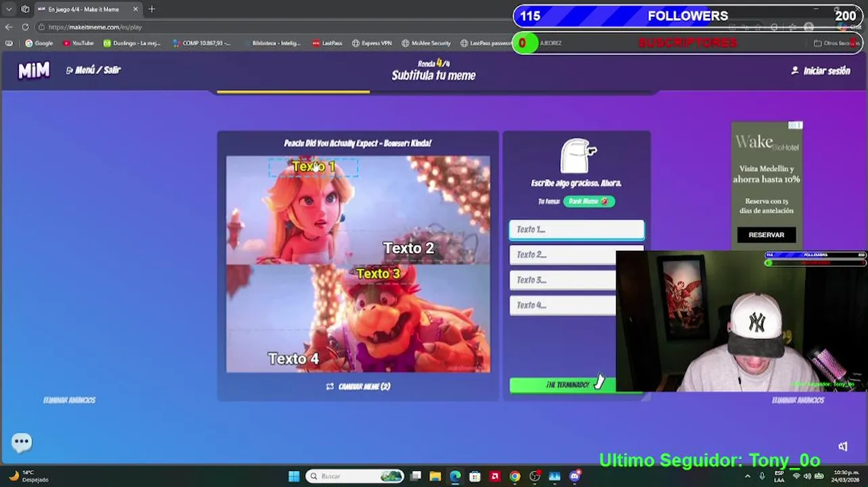Viewport: 868px width, 487px height.
Task: Open volume tray icon
Action: coord(807,476)
